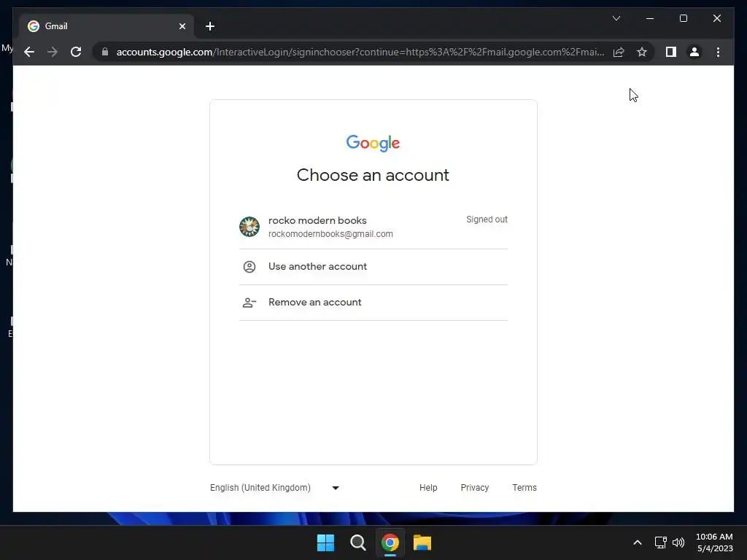Click the rockomodernbooks@gmail.com email text
The image size is (747, 560).
330,234
